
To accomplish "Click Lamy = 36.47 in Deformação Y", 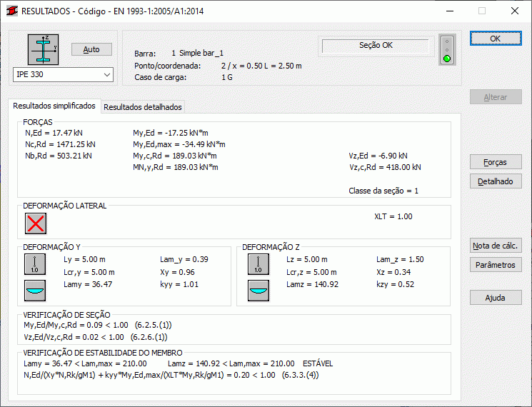I will pyautogui.click(x=88, y=285).
